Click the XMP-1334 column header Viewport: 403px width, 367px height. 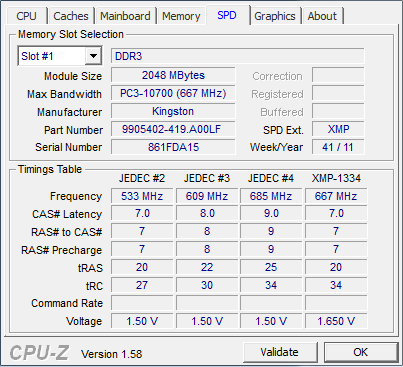coord(336,178)
